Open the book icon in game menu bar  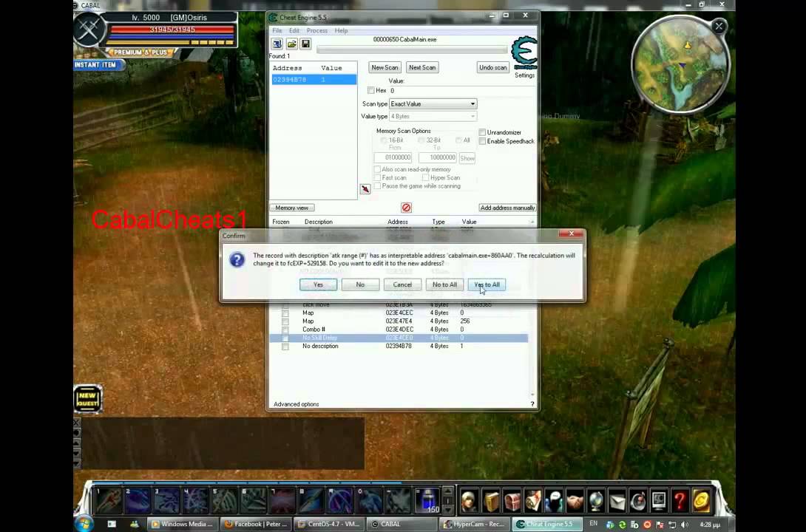490,500
